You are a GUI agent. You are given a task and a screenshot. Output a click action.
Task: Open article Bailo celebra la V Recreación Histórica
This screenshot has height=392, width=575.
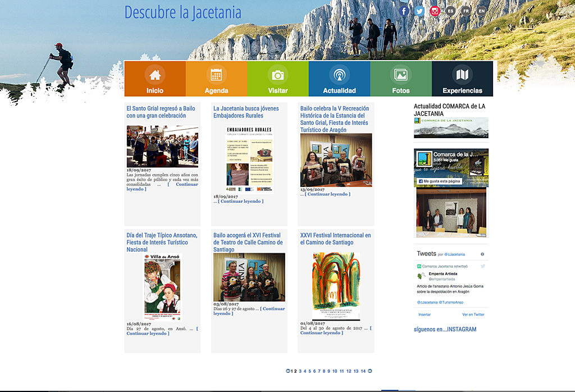pos(335,119)
